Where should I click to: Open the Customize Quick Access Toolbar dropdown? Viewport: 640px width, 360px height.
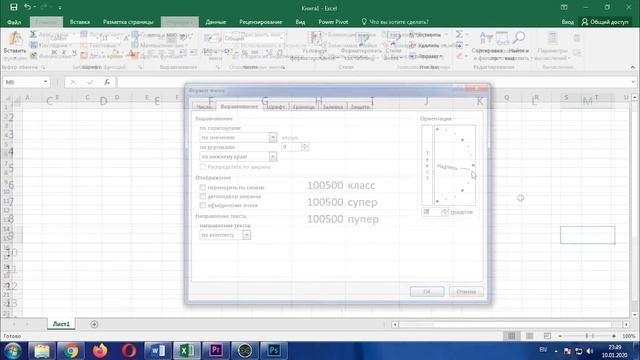[x=60, y=7]
